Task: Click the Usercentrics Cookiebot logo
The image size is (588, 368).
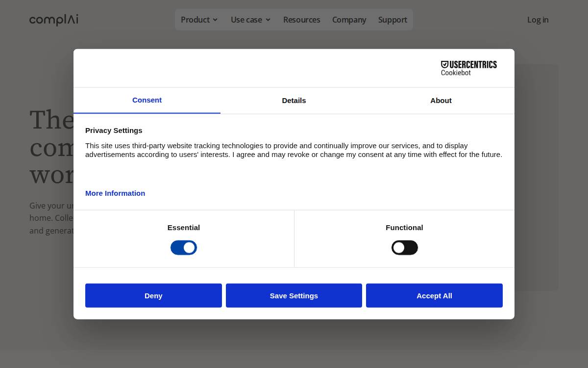Action: (469, 68)
